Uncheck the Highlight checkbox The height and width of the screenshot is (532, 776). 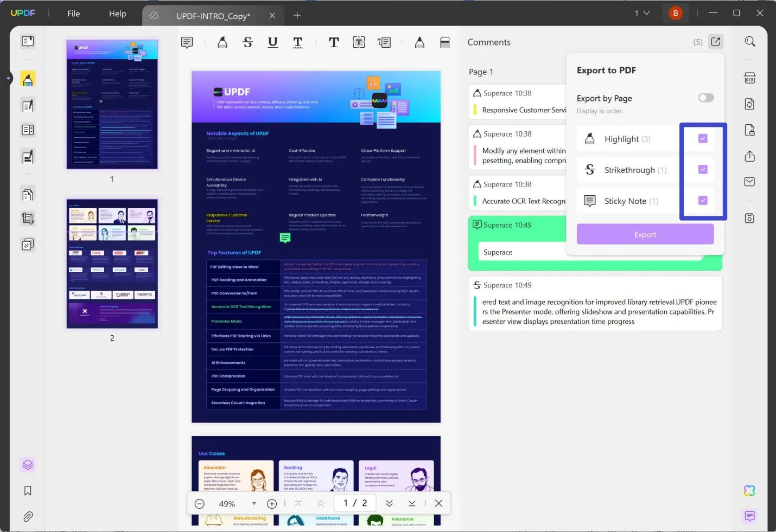(703, 139)
